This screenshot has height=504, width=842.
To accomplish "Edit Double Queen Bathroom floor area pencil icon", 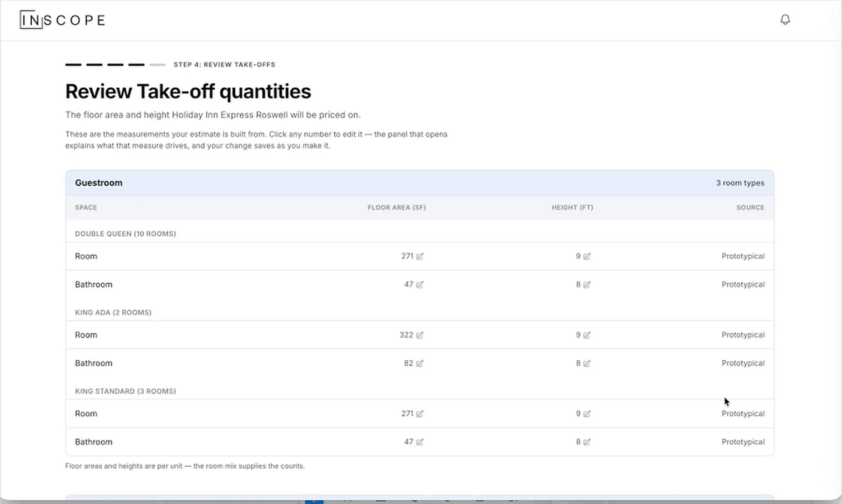I will [x=420, y=285].
